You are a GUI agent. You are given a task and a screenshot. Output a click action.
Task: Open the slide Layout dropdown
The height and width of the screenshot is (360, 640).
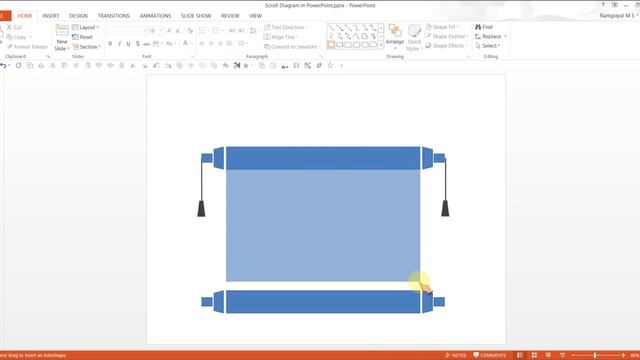(85, 27)
